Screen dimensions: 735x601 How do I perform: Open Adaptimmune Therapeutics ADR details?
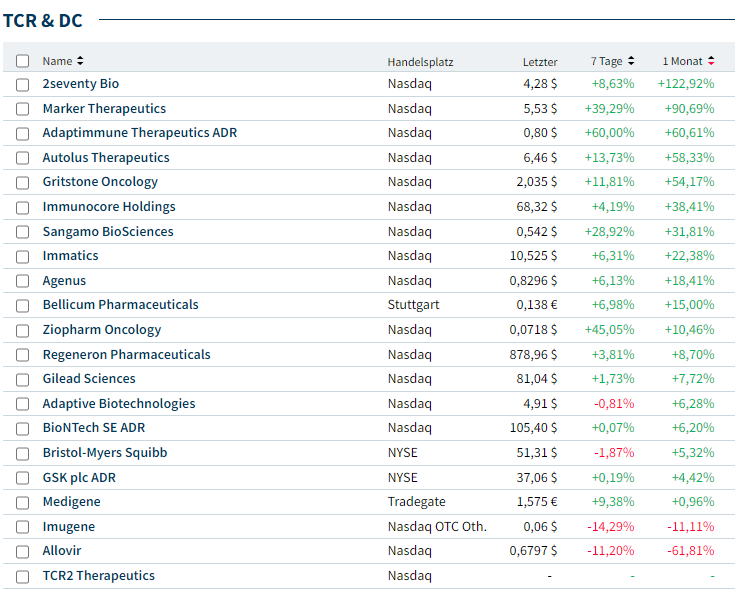[139, 133]
